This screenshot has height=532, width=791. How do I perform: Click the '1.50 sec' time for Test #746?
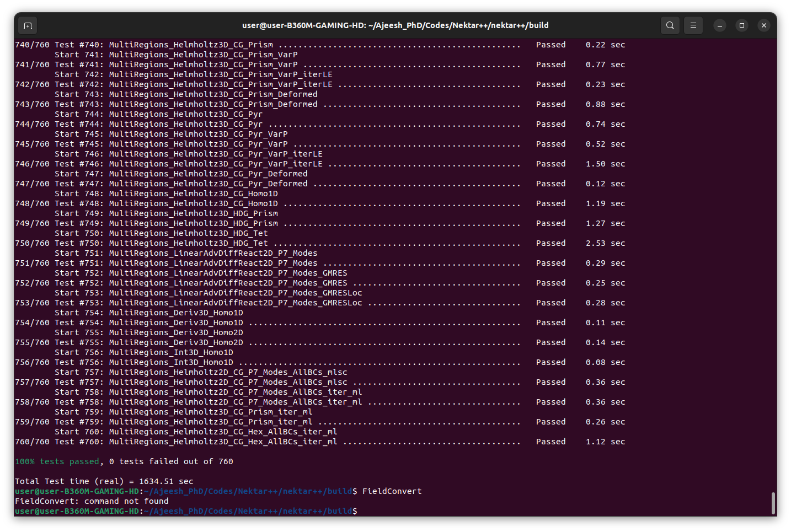605,164
